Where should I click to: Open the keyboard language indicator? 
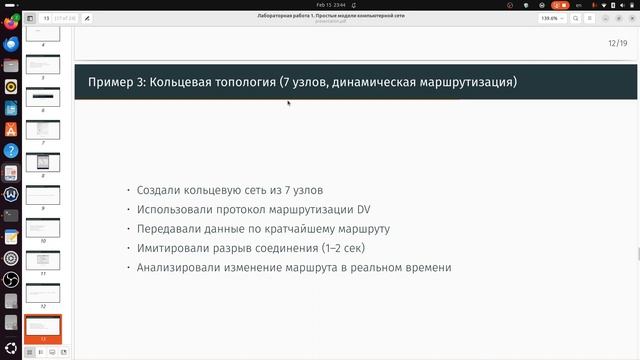click(578, 5)
